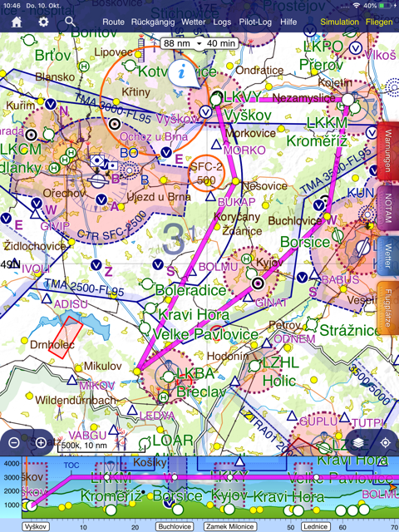Screen dimensions: 399x532
Task: Open the Route menu
Action: pyautogui.click(x=113, y=22)
